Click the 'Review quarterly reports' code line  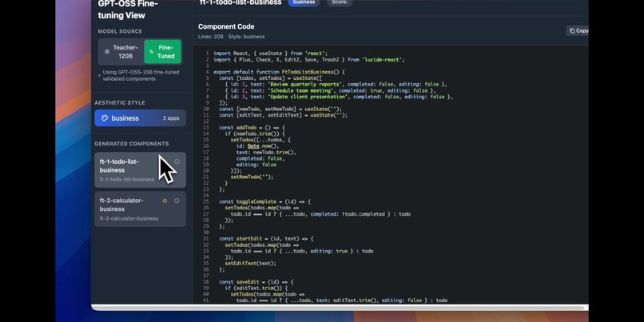(336, 85)
